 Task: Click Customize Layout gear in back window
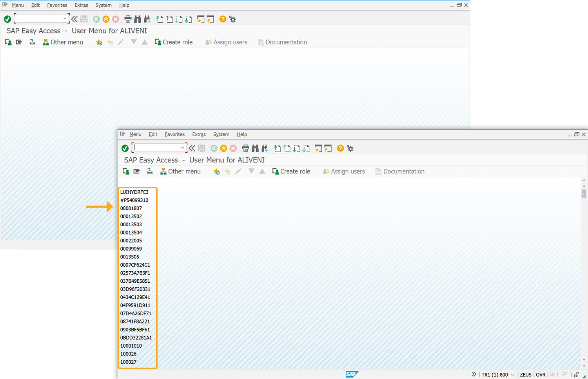pyautogui.click(x=232, y=19)
